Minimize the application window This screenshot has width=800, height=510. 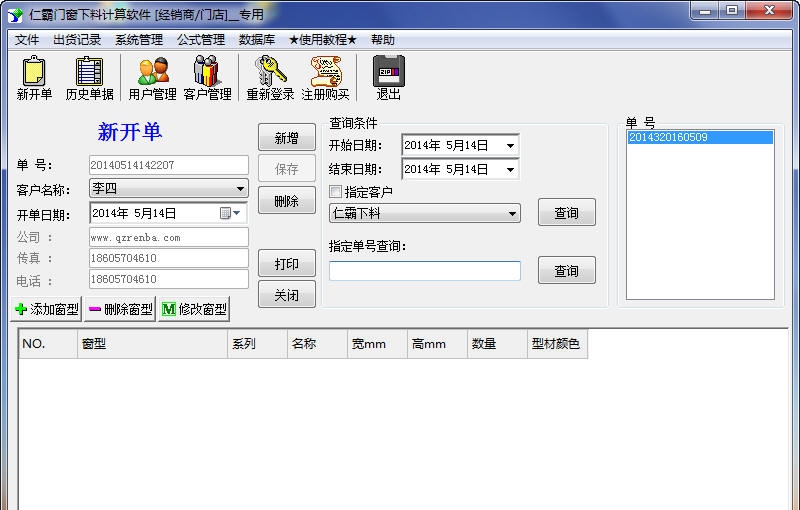[x=705, y=11]
